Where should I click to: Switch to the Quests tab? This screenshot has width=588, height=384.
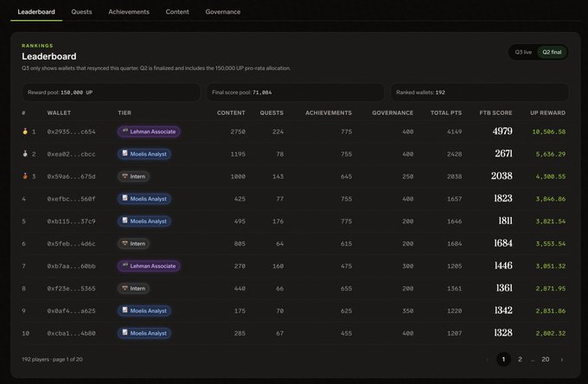[81, 12]
